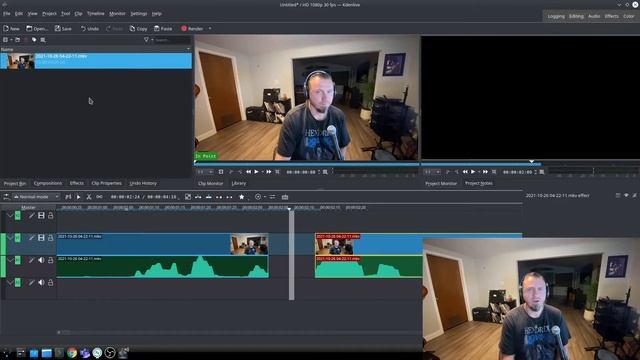The width and height of the screenshot is (640, 360).
Task: Select the mkv clip thumbnail in bin
Action: click(20, 61)
